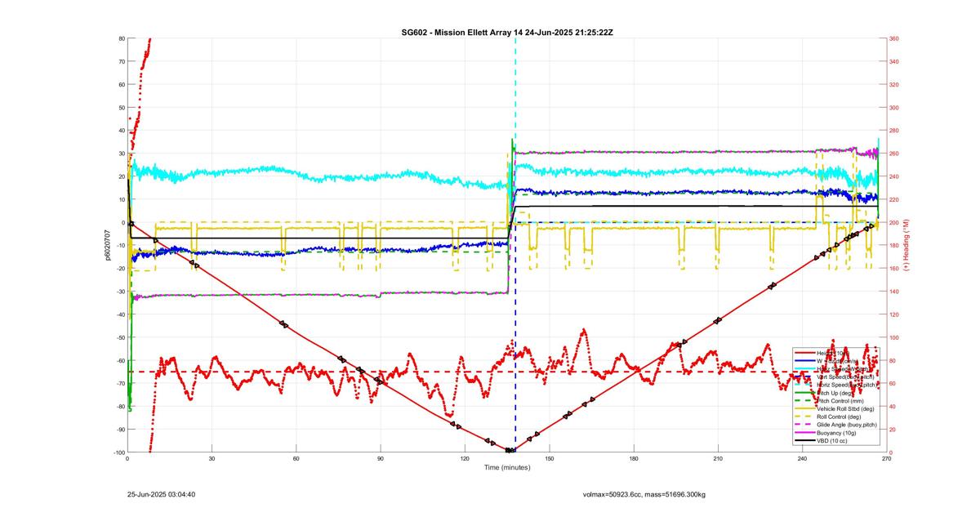Viewport: 980px width, 508px height.
Task: Select the 'Vert Speed(buoy,pitch)' legend entry
Action: [x=845, y=377]
